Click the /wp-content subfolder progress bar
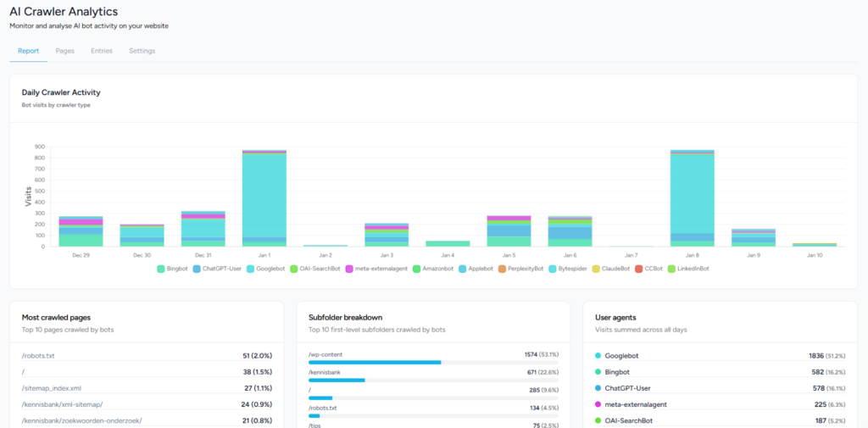This screenshot has height=428, width=868. pyautogui.click(x=375, y=362)
